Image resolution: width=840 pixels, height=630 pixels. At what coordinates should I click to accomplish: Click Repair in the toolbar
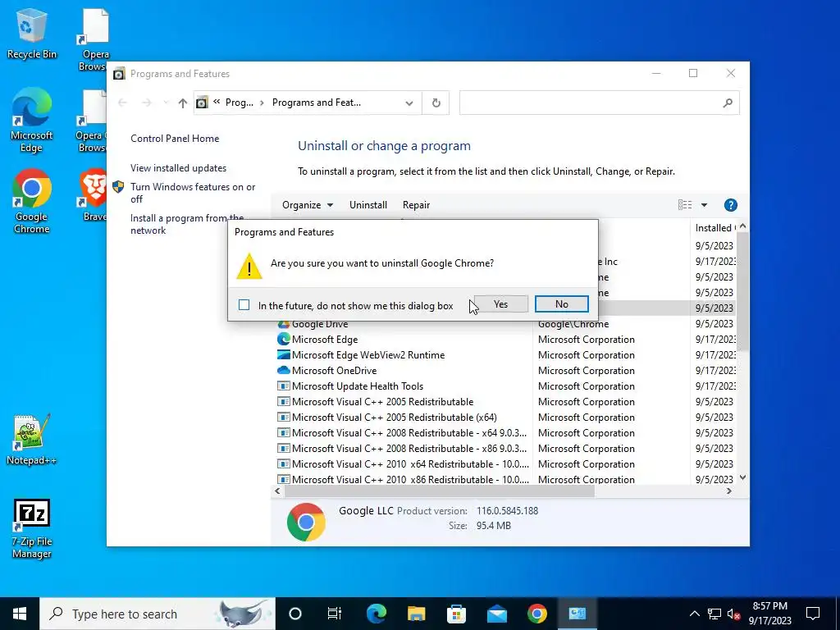tap(416, 205)
